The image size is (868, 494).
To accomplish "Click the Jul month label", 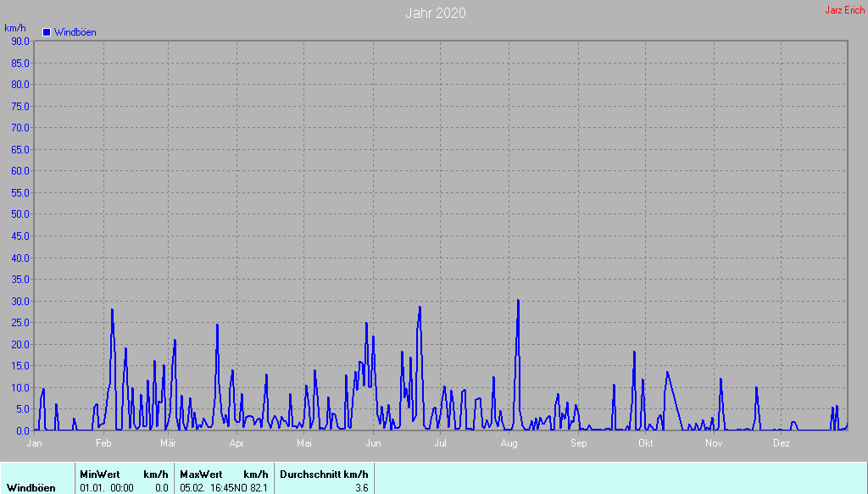I will (441, 443).
